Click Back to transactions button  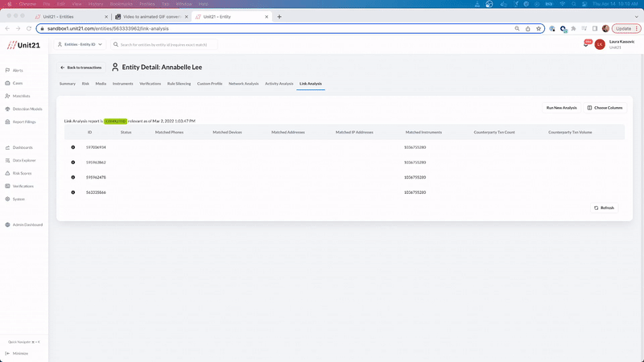pos(81,68)
